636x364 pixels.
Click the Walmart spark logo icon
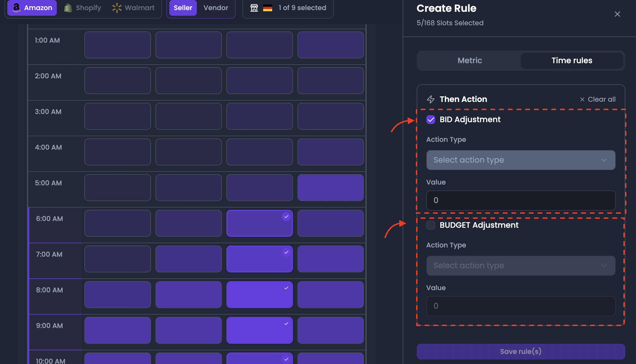point(117,8)
